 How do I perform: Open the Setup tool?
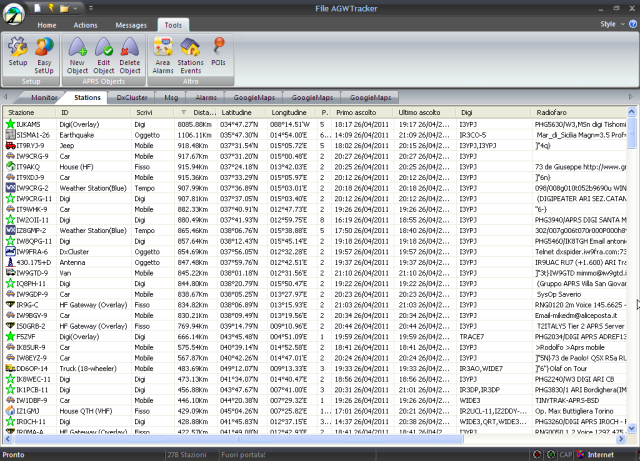pos(18,51)
